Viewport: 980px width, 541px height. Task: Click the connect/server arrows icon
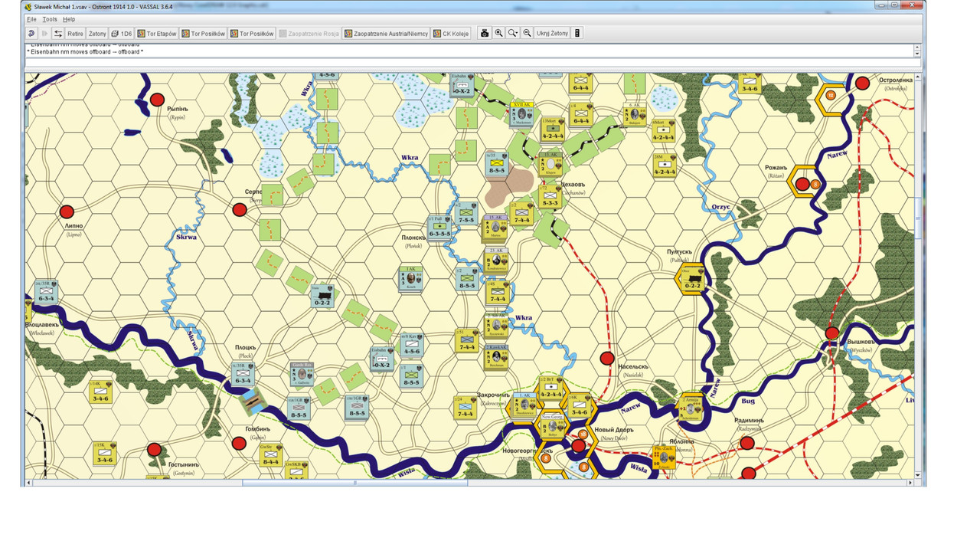57,34
